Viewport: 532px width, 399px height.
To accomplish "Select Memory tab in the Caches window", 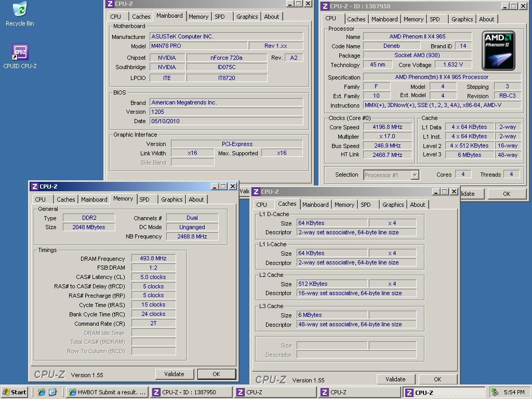I will point(344,205).
